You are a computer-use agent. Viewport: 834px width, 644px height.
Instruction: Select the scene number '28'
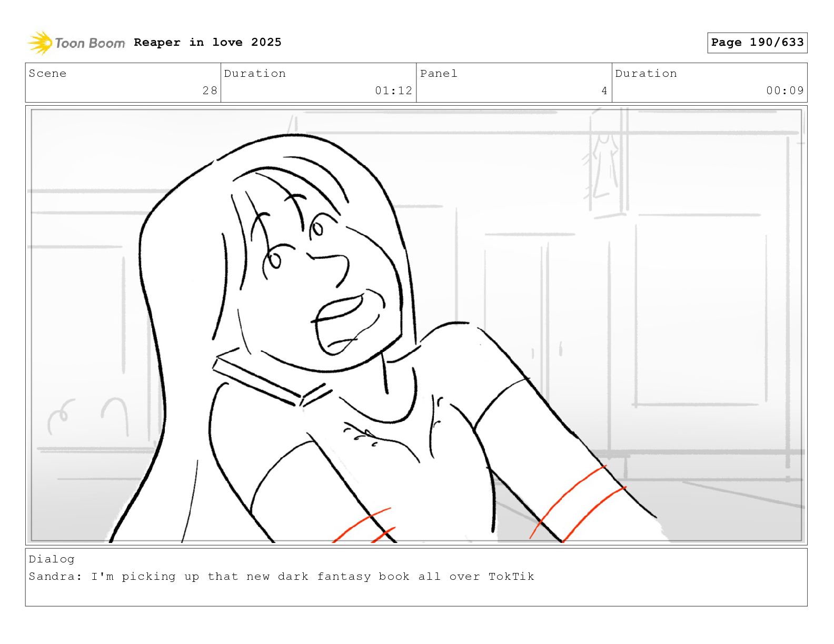coord(210,90)
